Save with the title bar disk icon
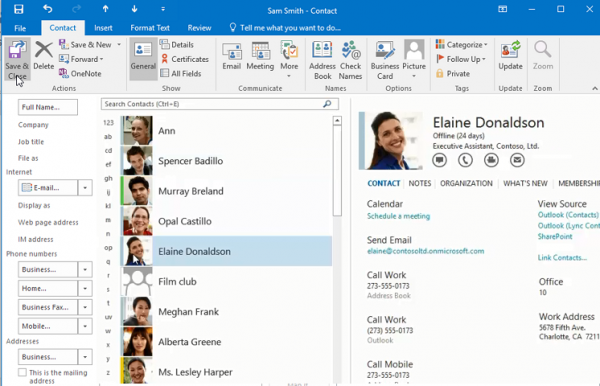Viewport: 600px width, 386px height. click(x=18, y=9)
